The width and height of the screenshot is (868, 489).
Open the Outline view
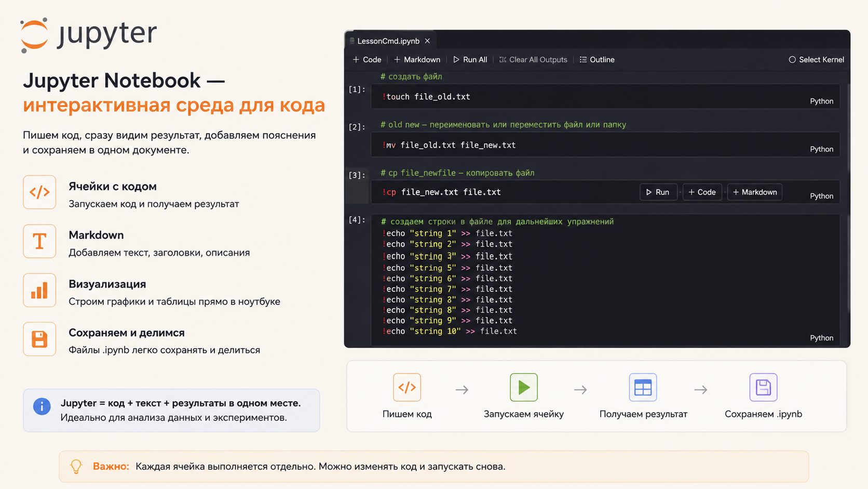click(597, 60)
